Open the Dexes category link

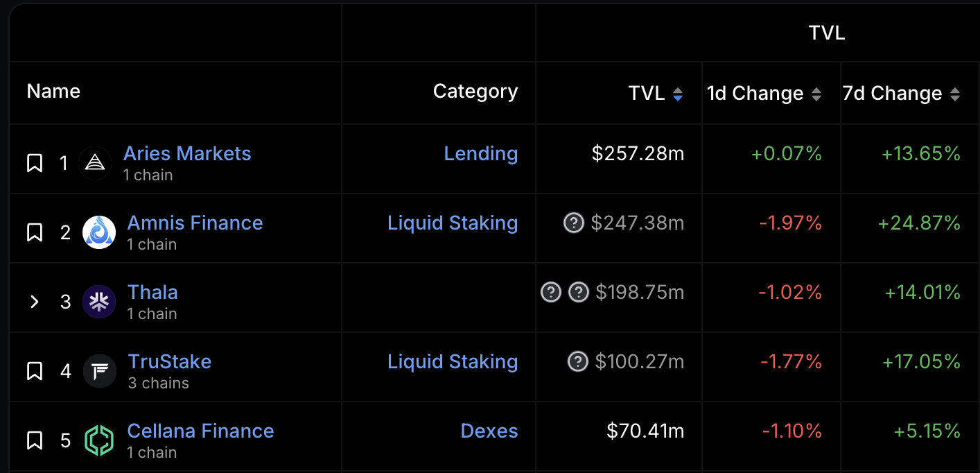click(489, 431)
